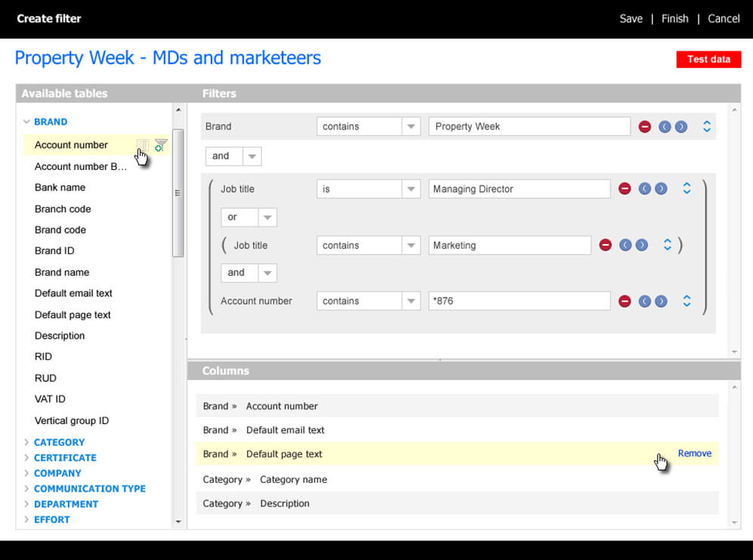Collapse the BRAND table group

pos(26,122)
